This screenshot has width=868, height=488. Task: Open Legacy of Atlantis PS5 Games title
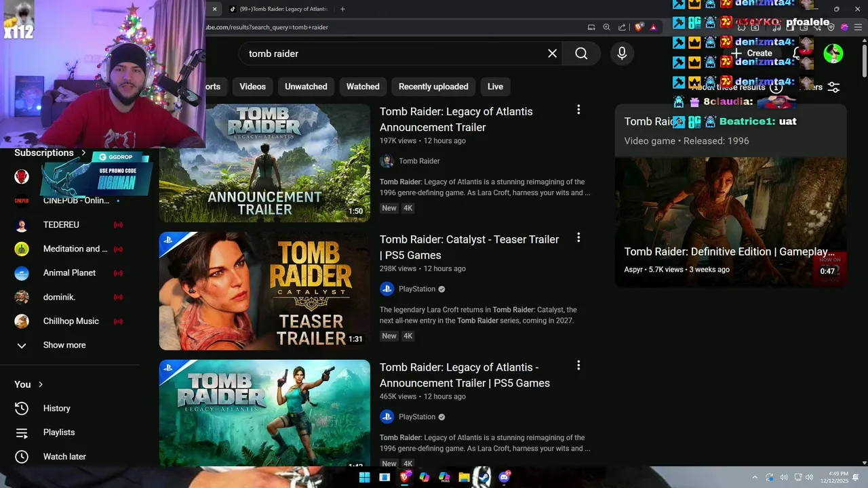[465, 375]
